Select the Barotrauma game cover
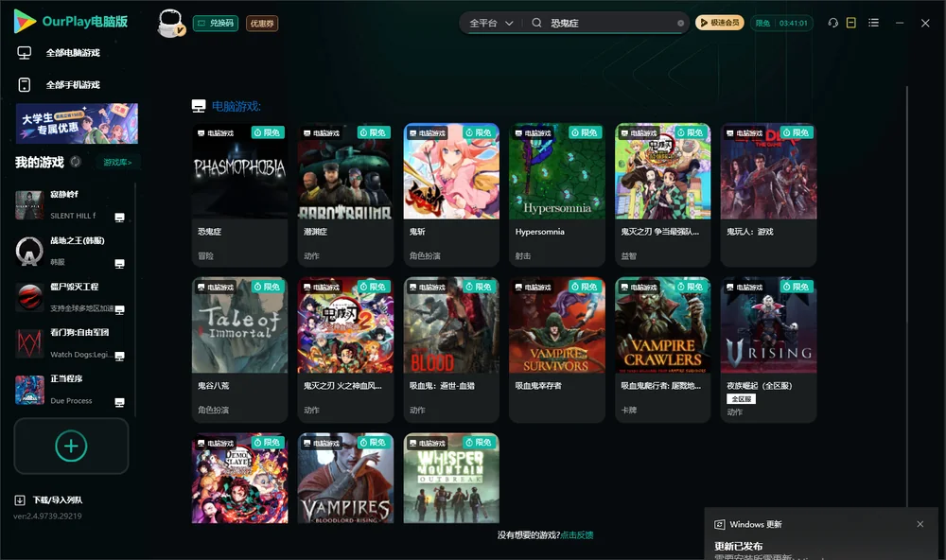 pyautogui.click(x=345, y=171)
